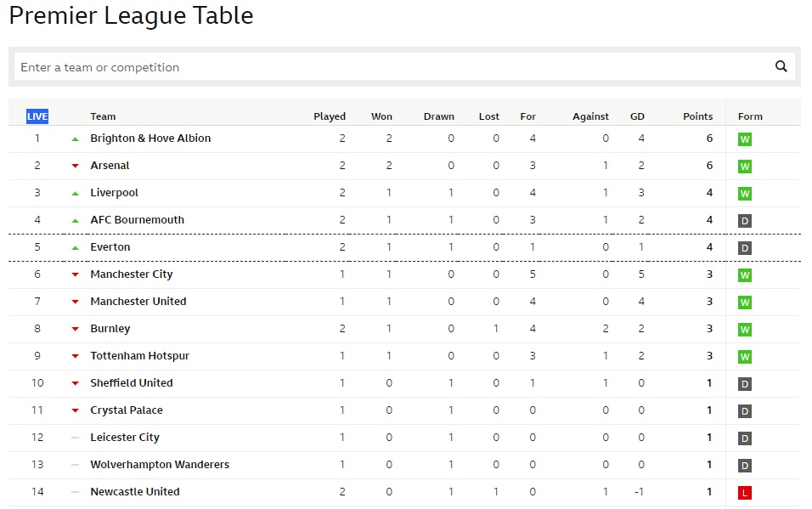Open Brighton & Hove Albion team link

point(150,139)
